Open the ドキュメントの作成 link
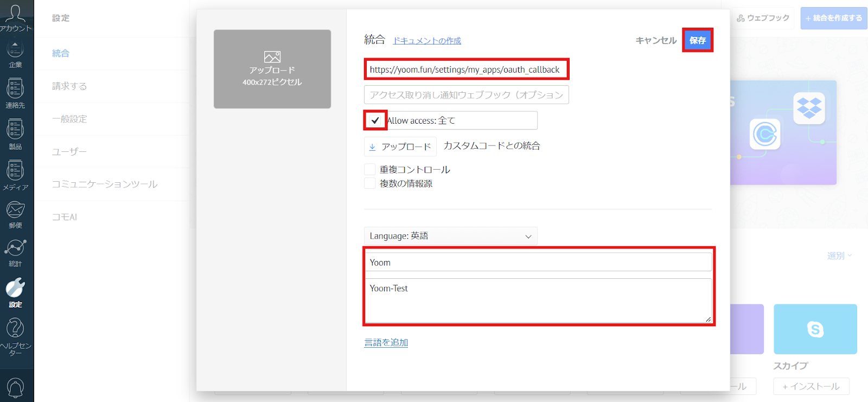The width and height of the screenshot is (868, 402). pos(427,41)
